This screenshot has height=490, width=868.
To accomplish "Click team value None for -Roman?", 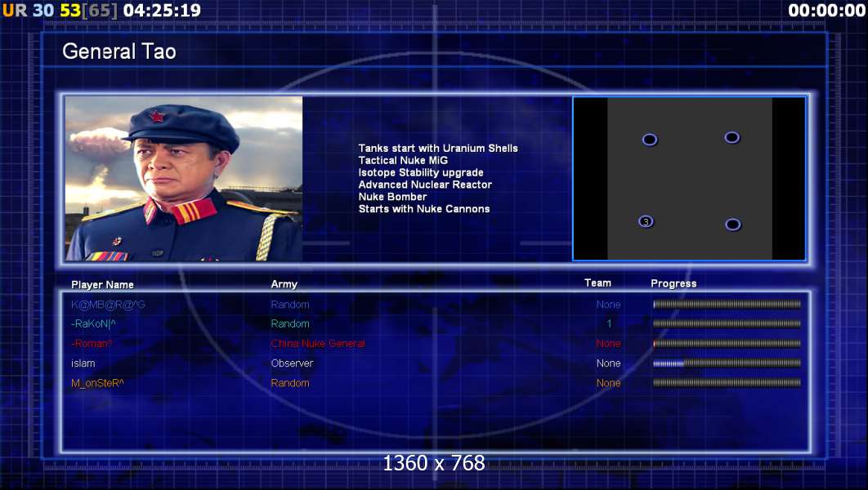I will coord(608,344).
